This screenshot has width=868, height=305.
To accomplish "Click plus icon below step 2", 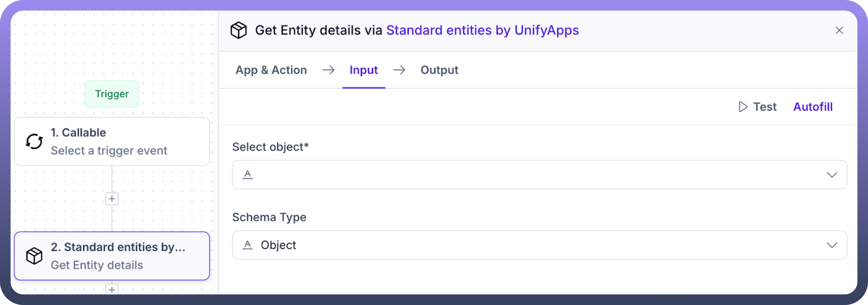I will (x=112, y=289).
